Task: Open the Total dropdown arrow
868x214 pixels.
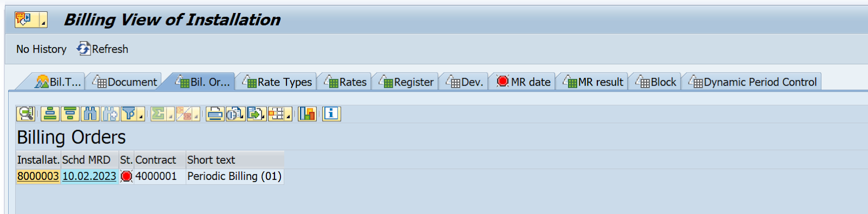Action: 170,114
